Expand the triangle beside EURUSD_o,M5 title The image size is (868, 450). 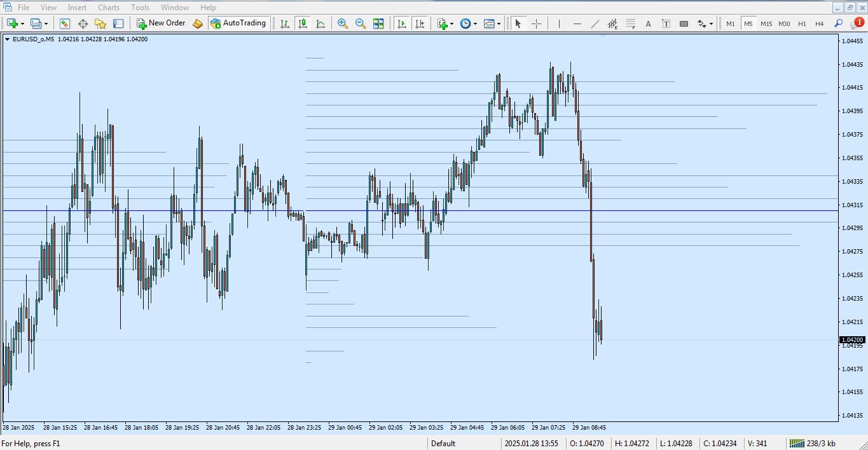pyautogui.click(x=7, y=39)
